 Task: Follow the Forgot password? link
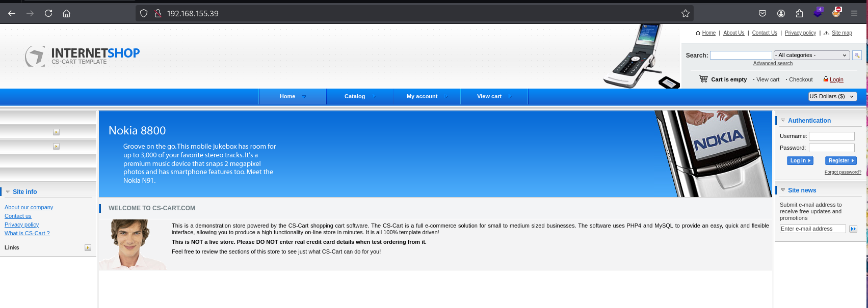pos(843,172)
